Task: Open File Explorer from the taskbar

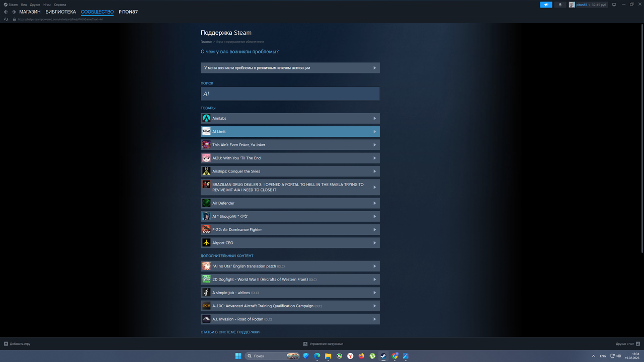Action: pos(328,356)
